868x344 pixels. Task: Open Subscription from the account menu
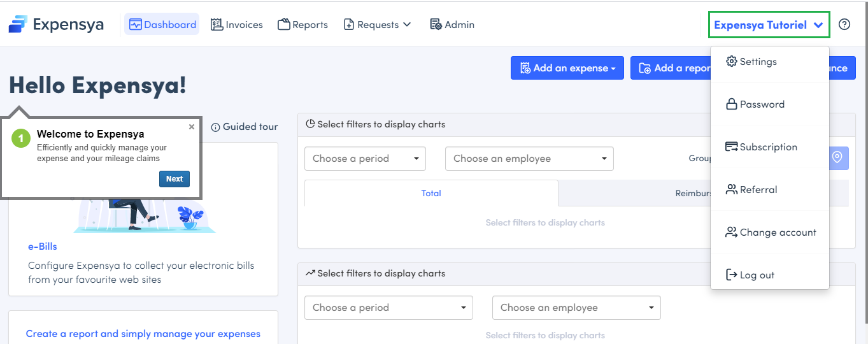(768, 147)
